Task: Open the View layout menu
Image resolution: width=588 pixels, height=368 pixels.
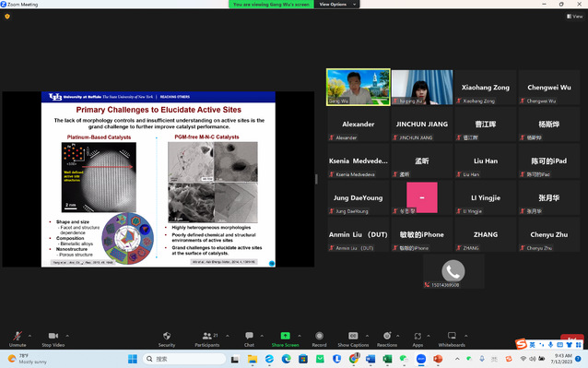Action: tap(575, 17)
